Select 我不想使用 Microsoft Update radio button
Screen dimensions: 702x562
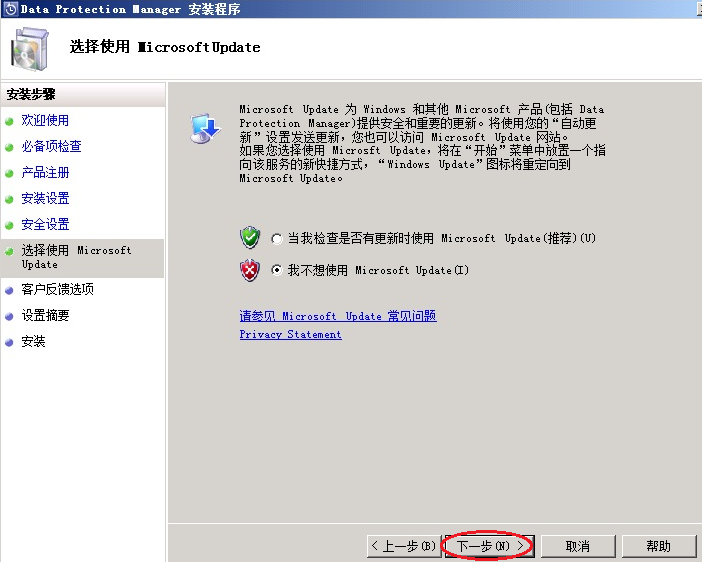[277, 270]
